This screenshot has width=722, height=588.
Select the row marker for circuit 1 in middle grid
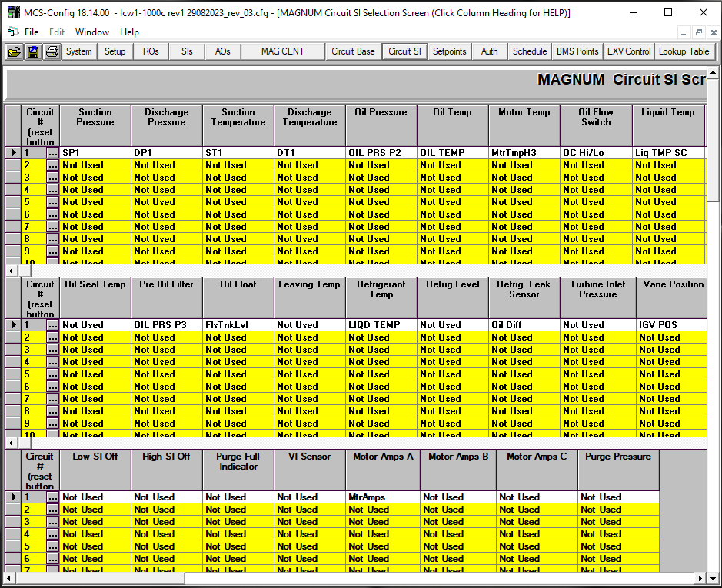[x=13, y=325]
